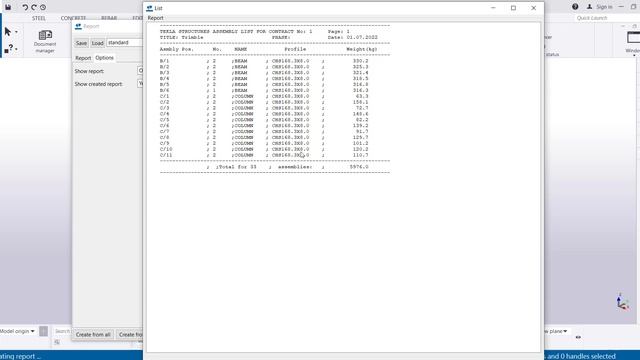Maximize the List window
The width and height of the screenshot is (640, 360).
tap(513, 8)
